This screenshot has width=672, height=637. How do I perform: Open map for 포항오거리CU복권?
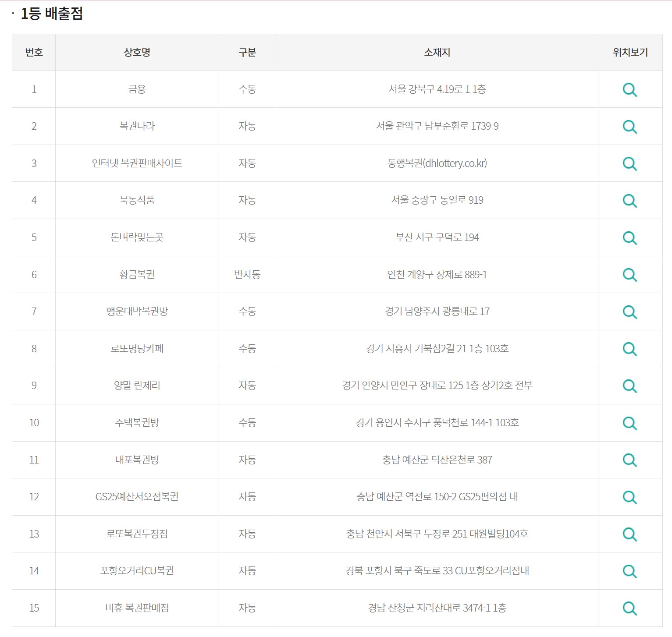[x=630, y=571]
